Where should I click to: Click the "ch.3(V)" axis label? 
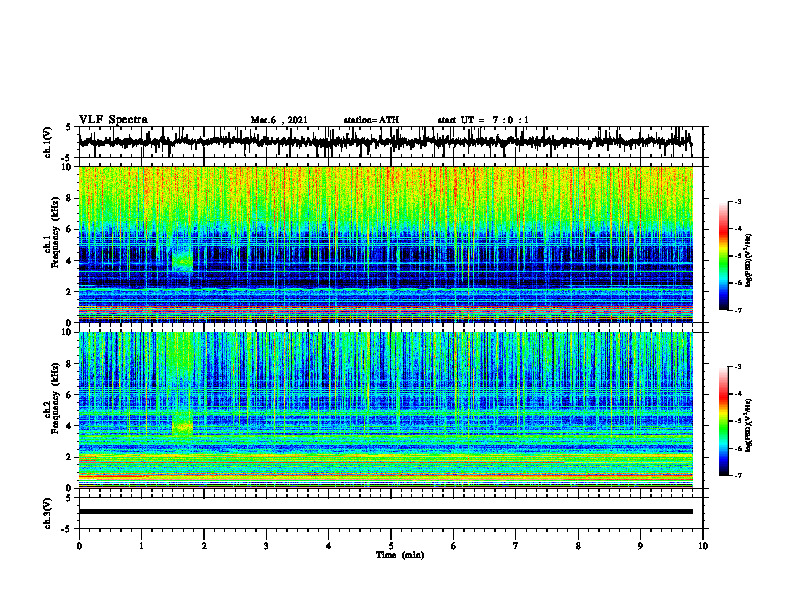tap(48, 514)
